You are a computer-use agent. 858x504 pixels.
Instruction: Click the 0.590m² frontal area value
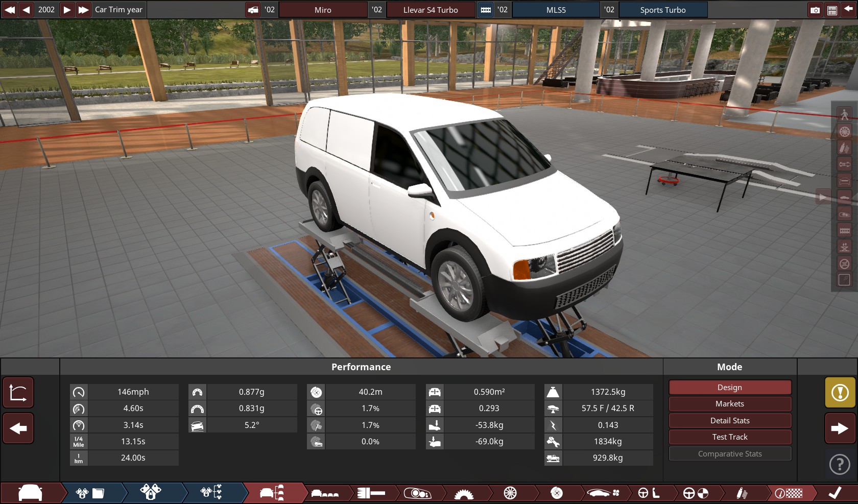pyautogui.click(x=489, y=392)
